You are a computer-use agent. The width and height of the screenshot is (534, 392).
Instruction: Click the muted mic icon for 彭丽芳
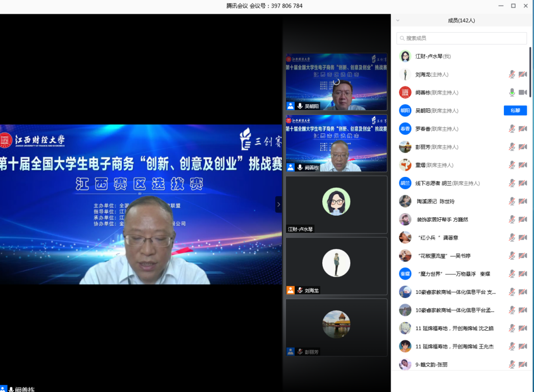click(x=512, y=147)
